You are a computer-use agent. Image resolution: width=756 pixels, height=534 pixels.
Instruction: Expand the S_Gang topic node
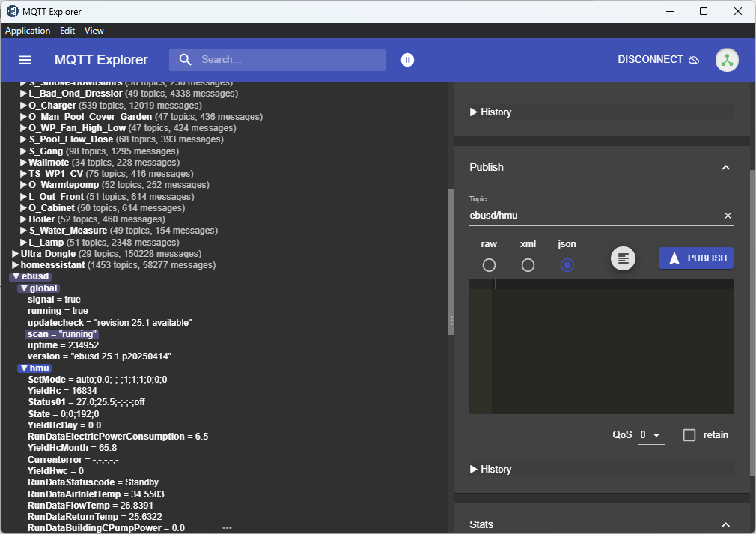23,151
